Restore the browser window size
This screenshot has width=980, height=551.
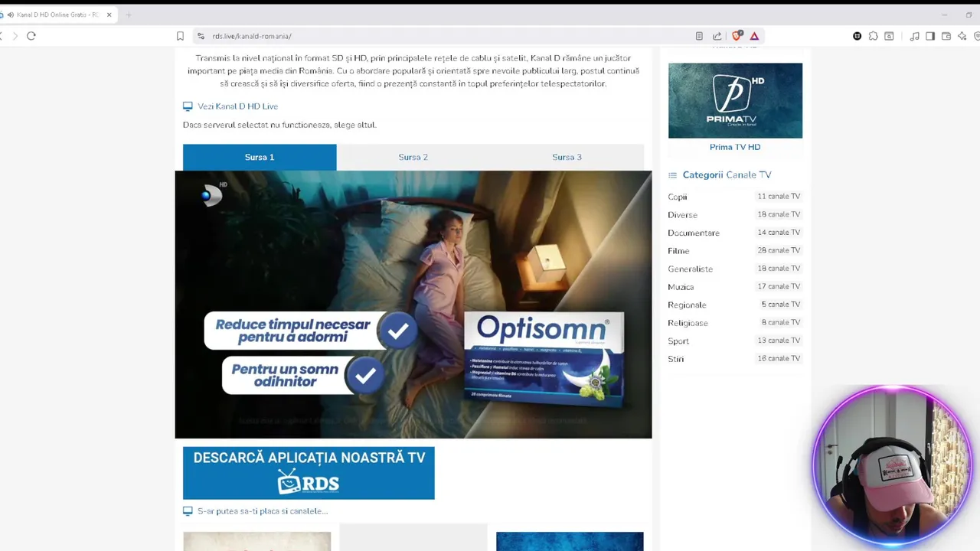click(x=969, y=15)
